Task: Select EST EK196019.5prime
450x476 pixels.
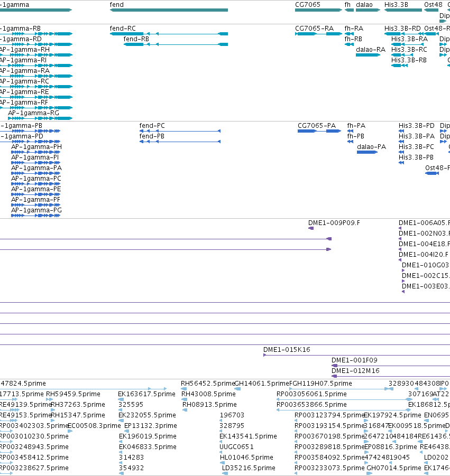Action: (148, 436)
